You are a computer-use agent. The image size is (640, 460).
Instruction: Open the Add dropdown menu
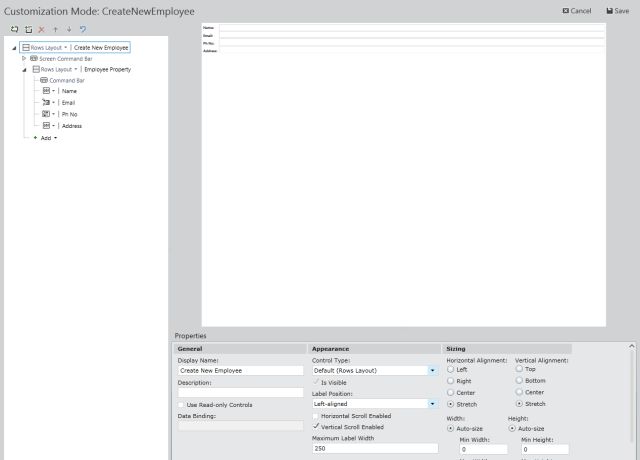pyautogui.click(x=56, y=138)
